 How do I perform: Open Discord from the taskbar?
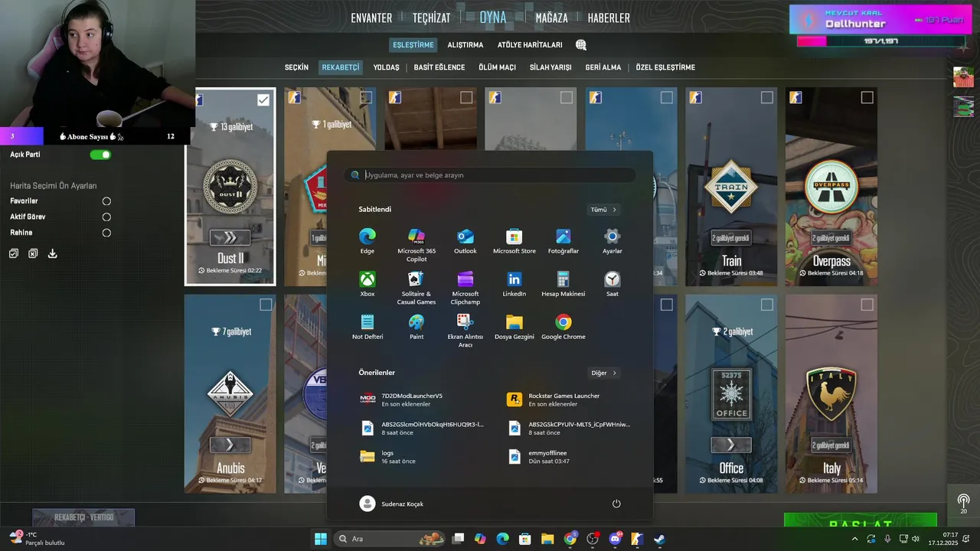[615, 539]
